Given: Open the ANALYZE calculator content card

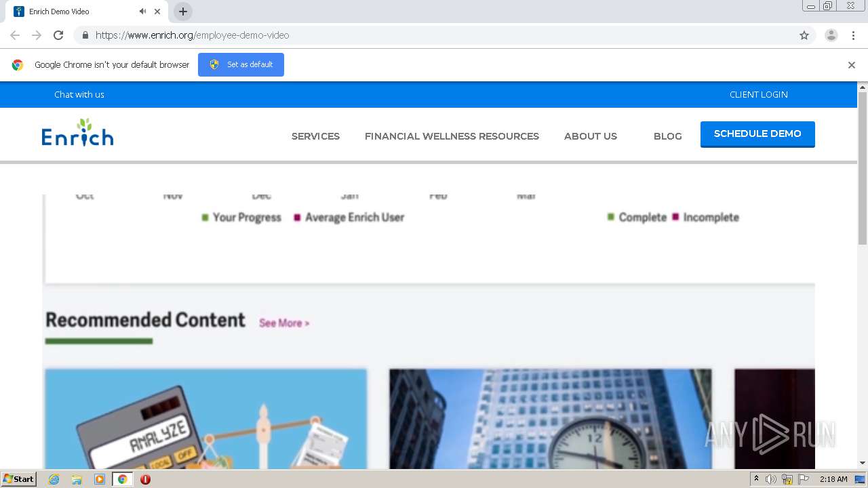Looking at the screenshot, I should click(206, 419).
